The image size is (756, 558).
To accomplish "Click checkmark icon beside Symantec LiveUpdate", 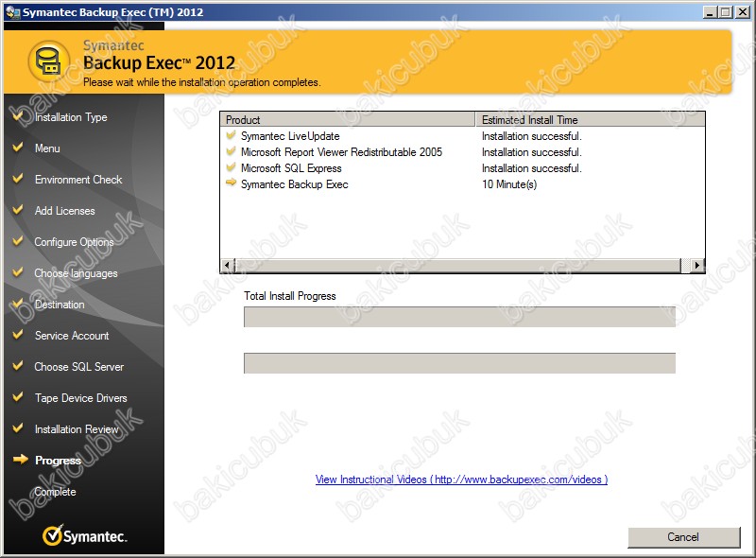I will pyautogui.click(x=231, y=135).
